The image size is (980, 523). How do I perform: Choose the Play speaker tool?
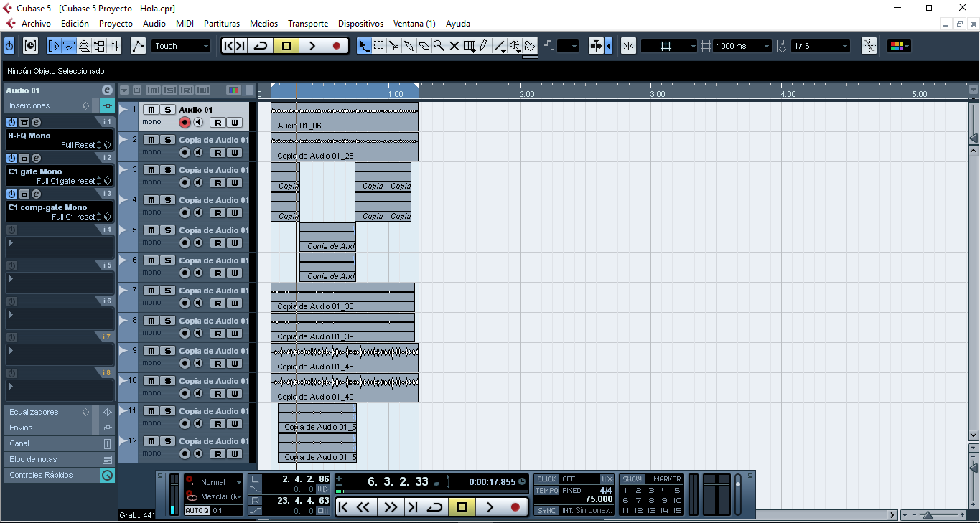(515, 46)
